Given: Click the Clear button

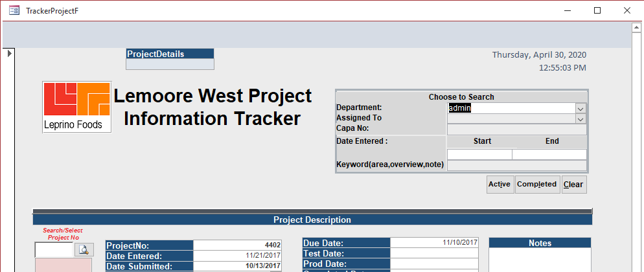Looking at the screenshot, I should (x=574, y=185).
